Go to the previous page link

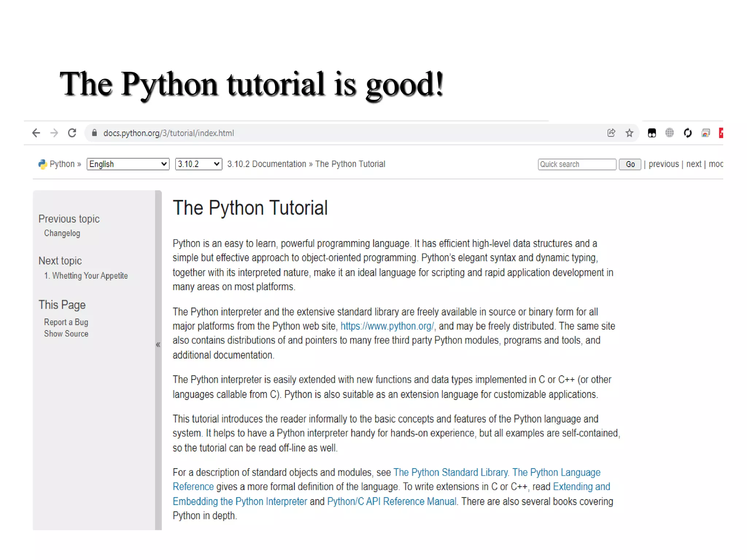coord(664,164)
